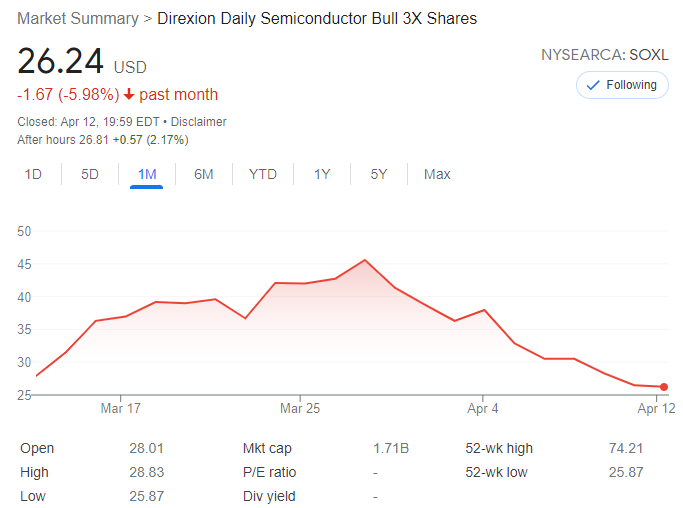Open the Max chart range
683x508 pixels.
[x=437, y=174]
